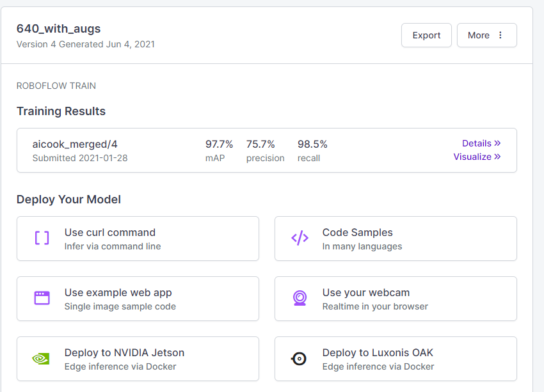Open the Export dialog
The width and height of the screenshot is (544, 392).
point(426,35)
